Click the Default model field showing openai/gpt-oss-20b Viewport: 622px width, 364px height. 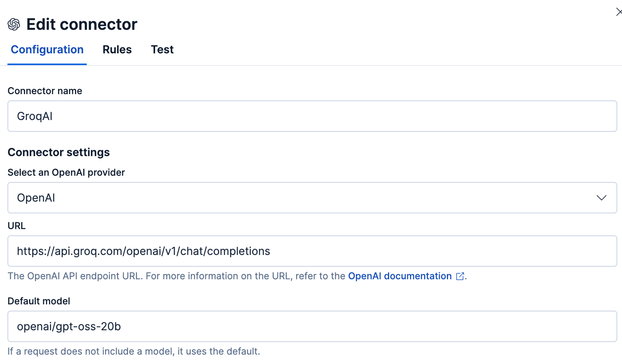pos(312,326)
